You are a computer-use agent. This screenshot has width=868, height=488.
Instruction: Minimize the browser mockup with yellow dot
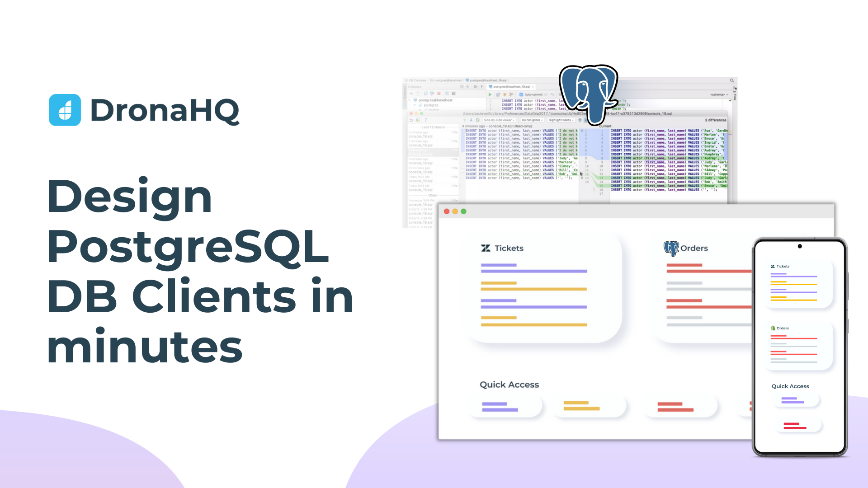tap(455, 211)
